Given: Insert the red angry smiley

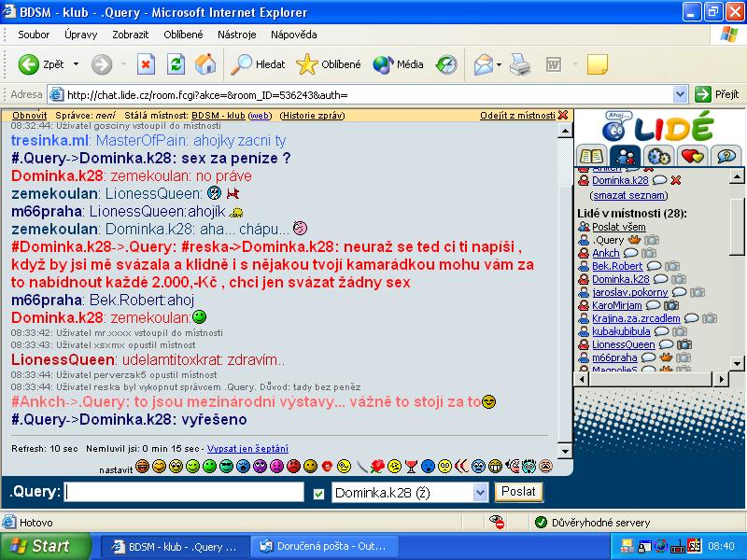Looking at the screenshot, I should [293, 466].
